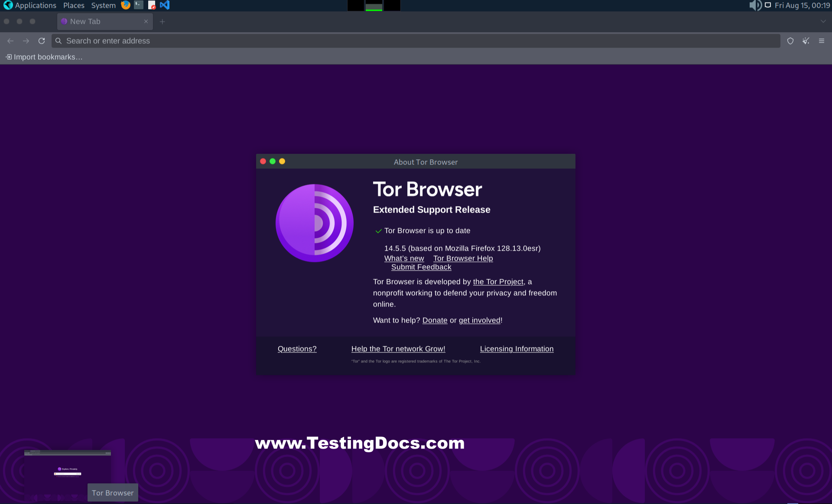Open the hamburger application menu
832x504 pixels.
pyautogui.click(x=822, y=41)
